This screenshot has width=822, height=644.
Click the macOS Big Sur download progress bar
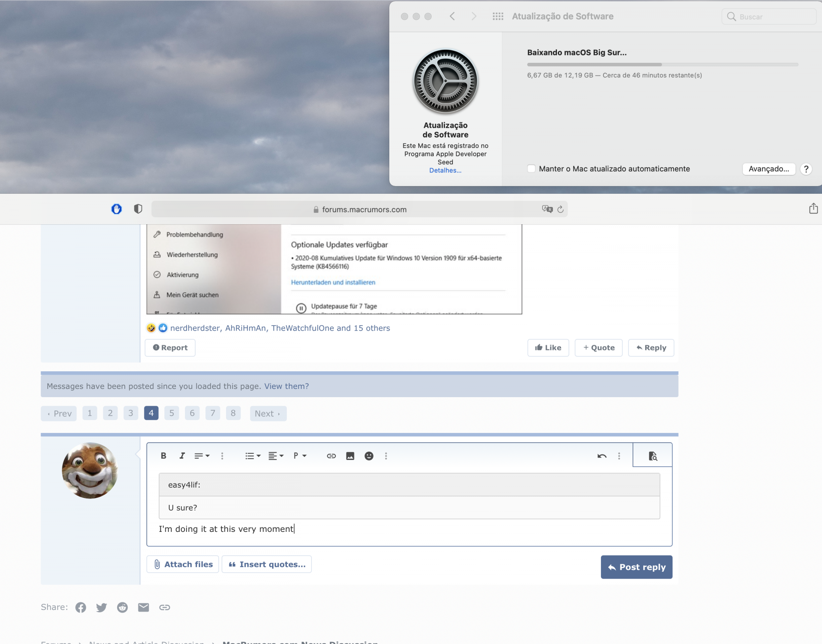(662, 64)
